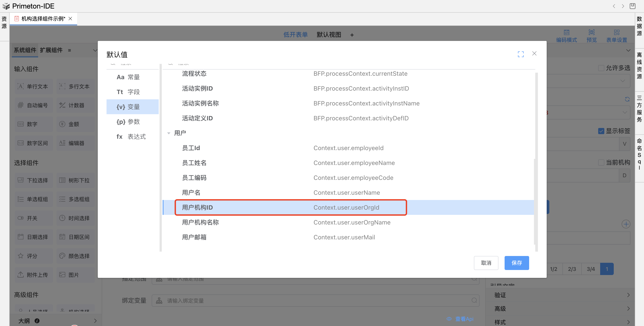This screenshot has height=326, width=644.
Task: Uncheck the 显示标签 checkbox
Action: [x=601, y=131]
